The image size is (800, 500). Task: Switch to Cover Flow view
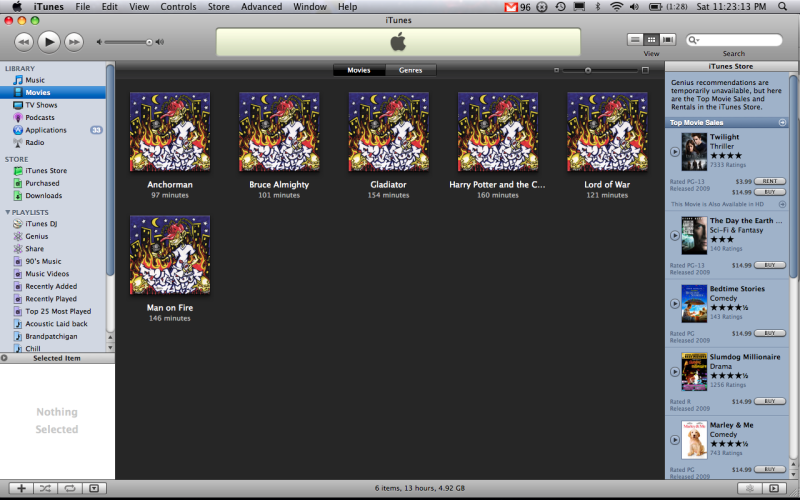[x=667, y=39]
